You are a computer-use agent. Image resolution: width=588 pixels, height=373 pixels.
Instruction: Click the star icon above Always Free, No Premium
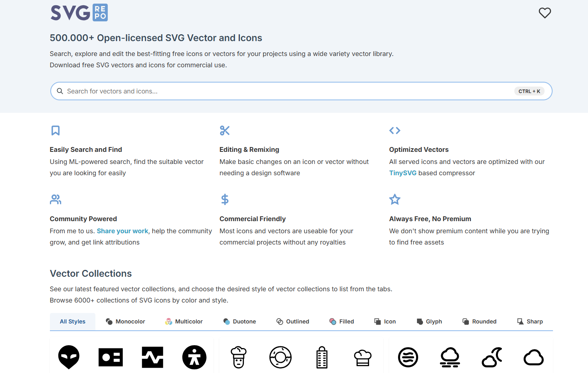[x=394, y=199]
